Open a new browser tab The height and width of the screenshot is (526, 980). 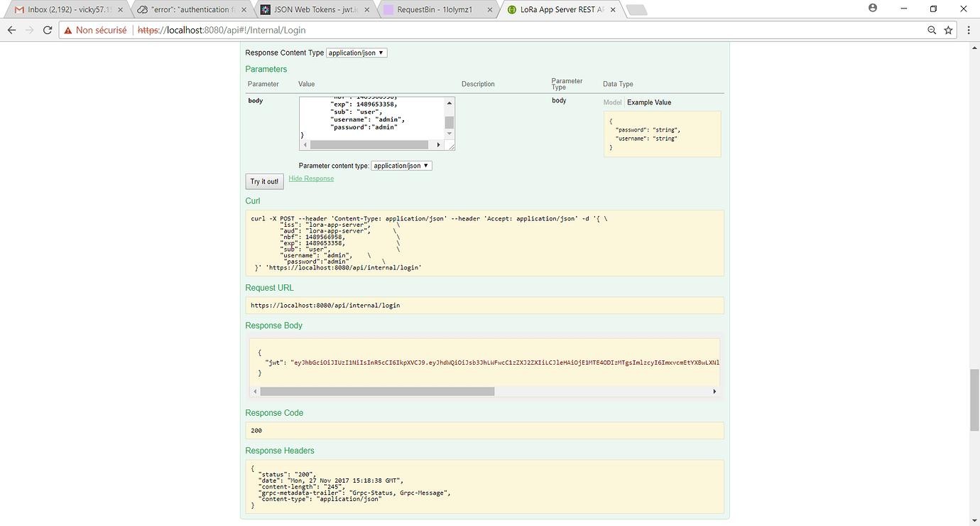click(x=637, y=10)
